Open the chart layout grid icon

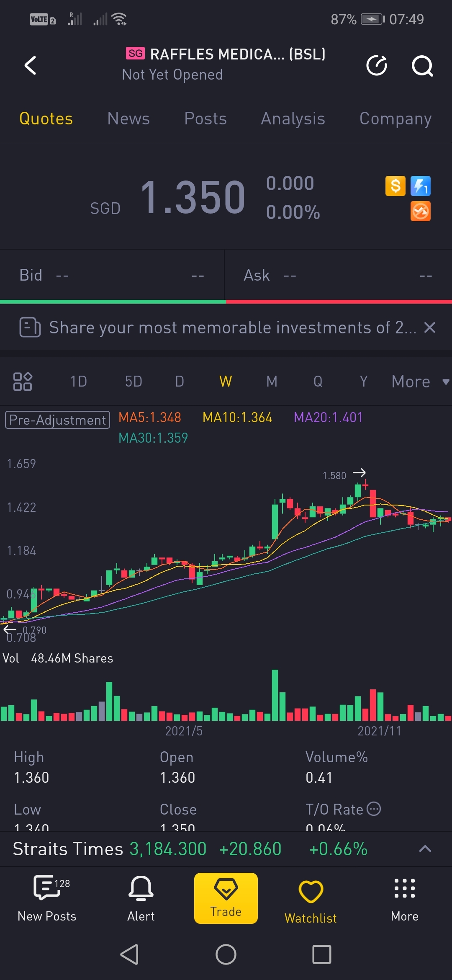click(x=23, y=382)
